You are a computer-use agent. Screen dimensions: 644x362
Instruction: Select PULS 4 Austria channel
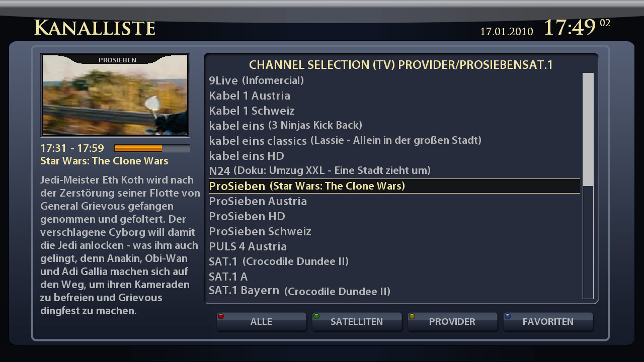click(394, 246)
